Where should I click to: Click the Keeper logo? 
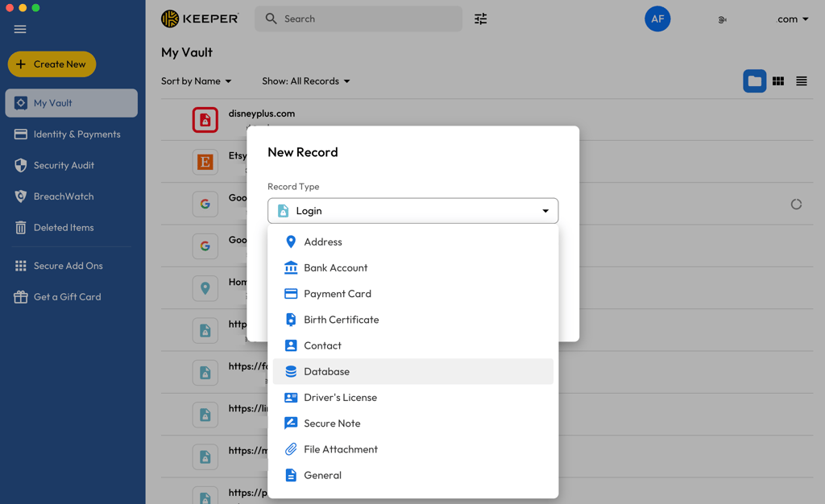click(200, 19)
